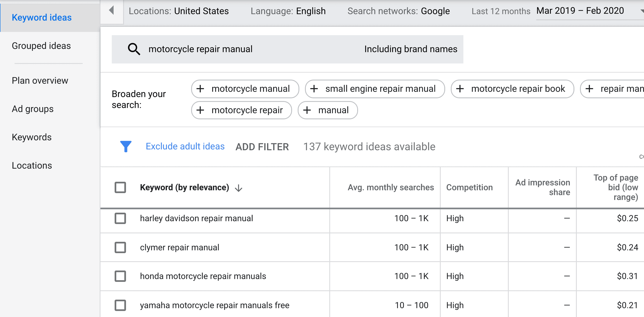Screen dimensions: 644x317
Task: Change the Language: English setting
Action: (288, 11)
